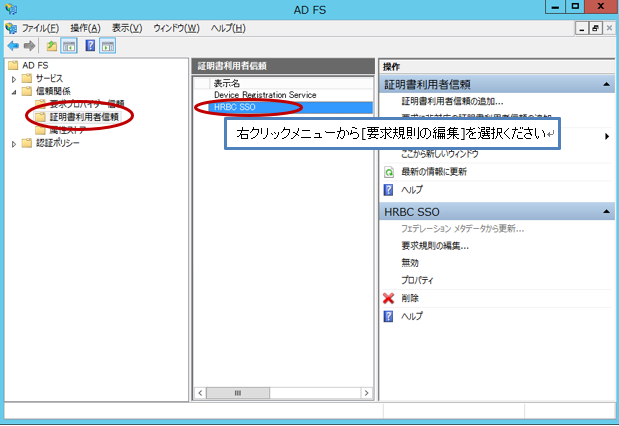Viewport: 619px width, 426px height.
Task: Click 要求規則の編集... action
Action: 435,246
